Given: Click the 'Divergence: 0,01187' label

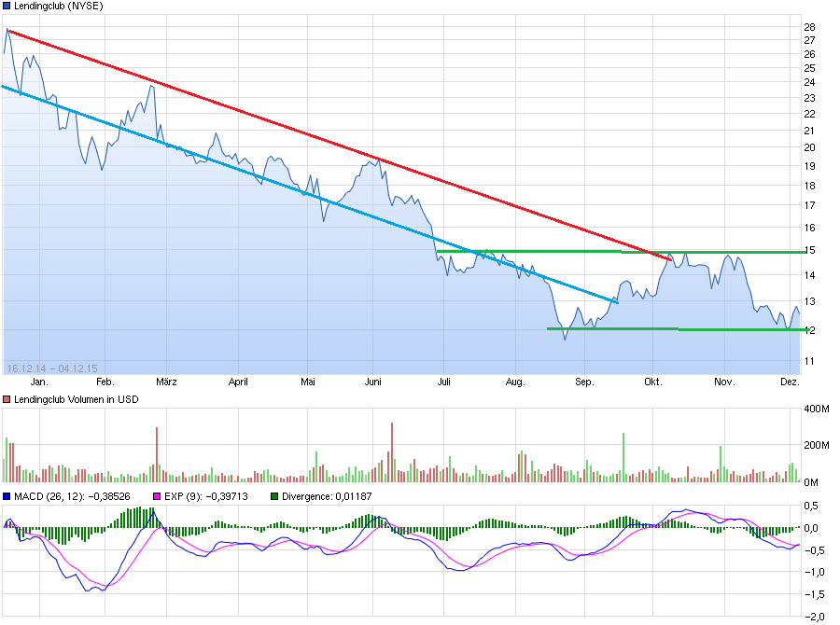Looking at the screenshot, I should coord(329,496).
